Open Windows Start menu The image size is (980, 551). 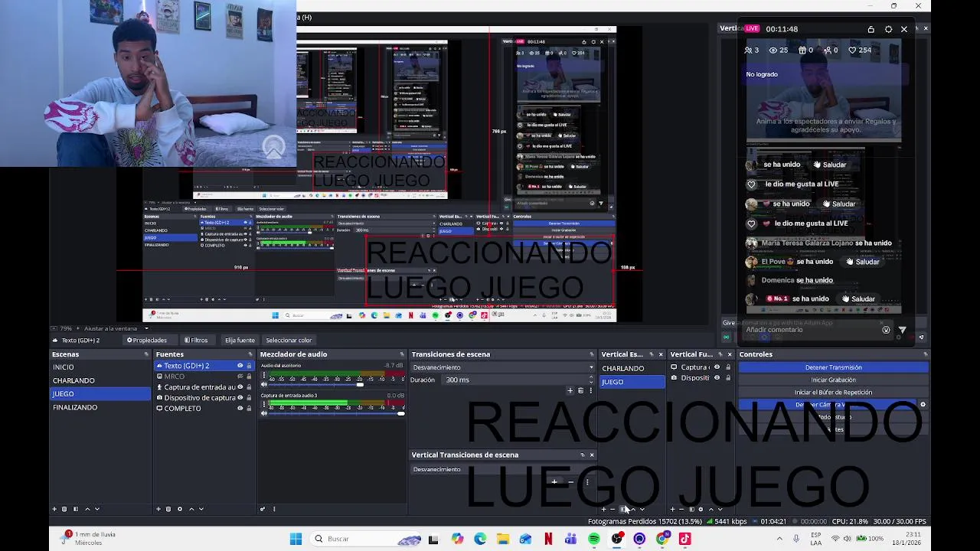click(296, 539)
